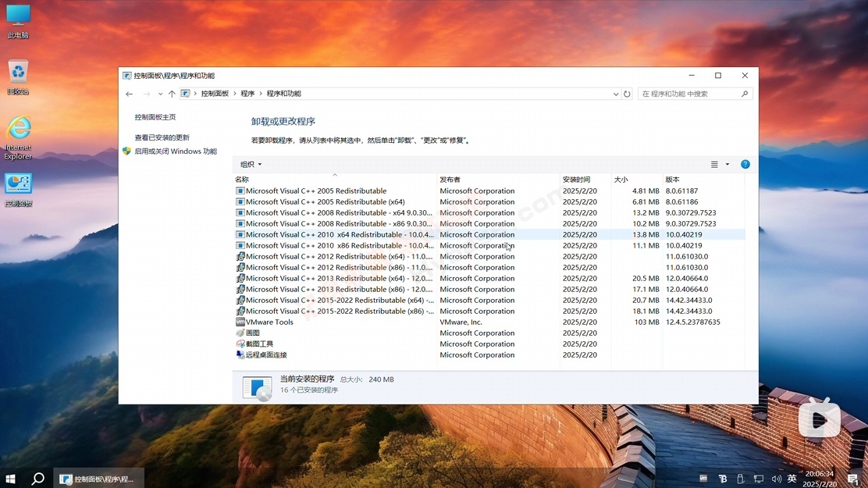Open the Windows Start button
Screen dimensions: 868x488
[10, 479]
